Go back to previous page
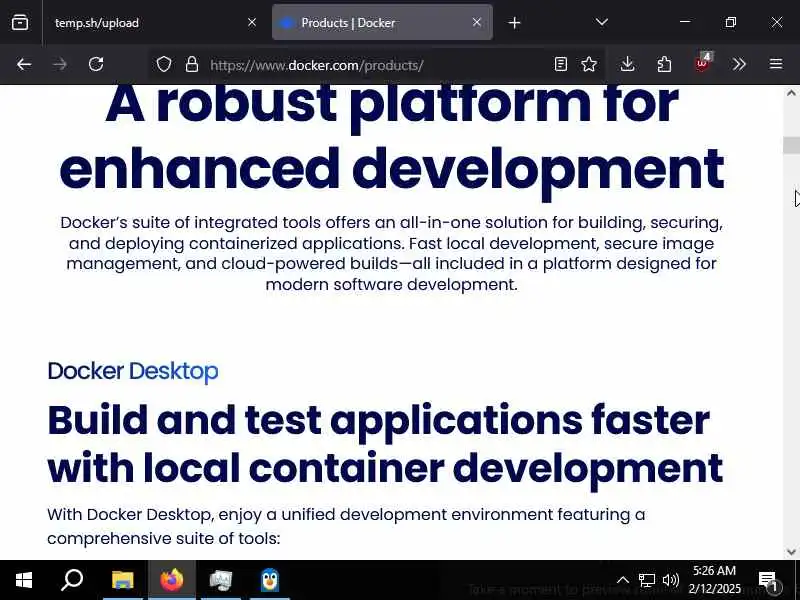 24,64
